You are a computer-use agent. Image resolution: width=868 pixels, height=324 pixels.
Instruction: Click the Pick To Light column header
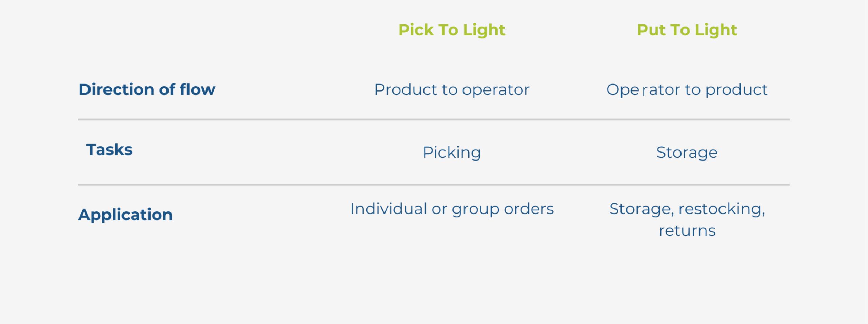(x=452, y=30)
